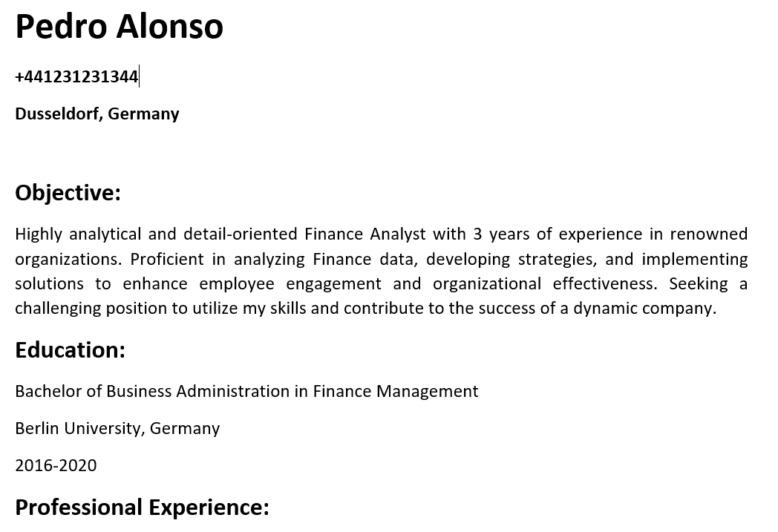This screenshot has height=532, width=778.
Task: Click 'Finance Management' in the degree line
Action: pyautogui.click(x=396, y=391)
